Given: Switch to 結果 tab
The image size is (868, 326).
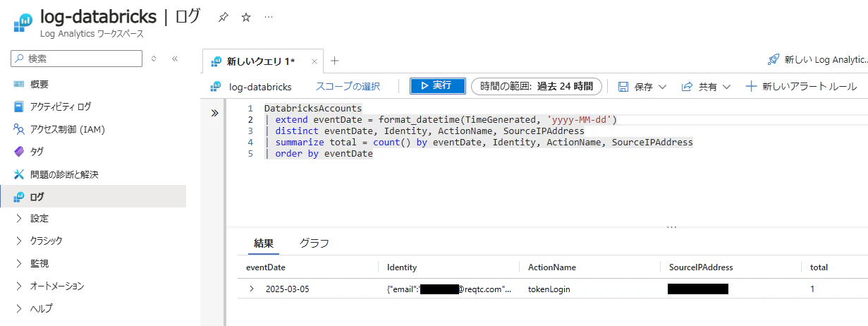Looking at the screenshot, I should 264,243.
